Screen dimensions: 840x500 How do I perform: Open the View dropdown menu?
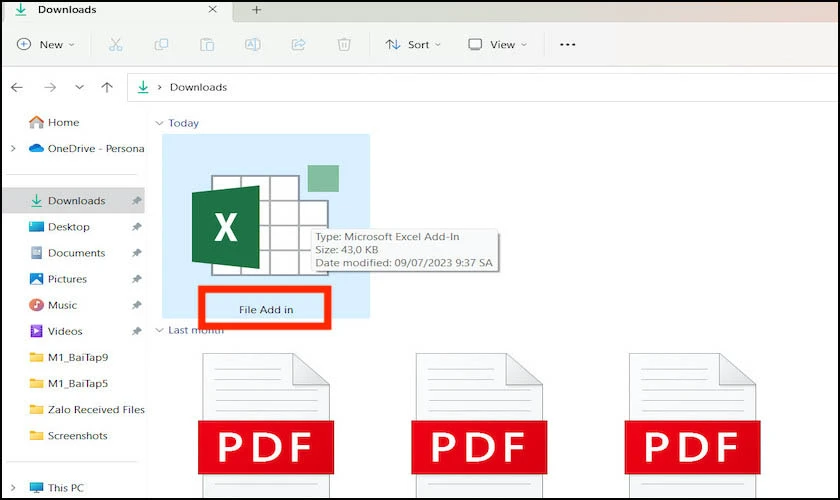tap(498, 44)
